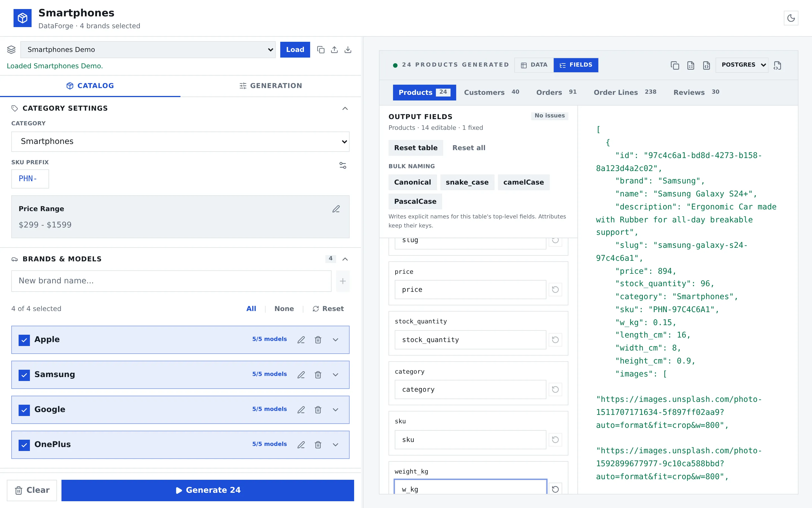This screenshot has width=812, height=508.
Task: Click the upload preset icon beside Load
Action: click(334, 50)
